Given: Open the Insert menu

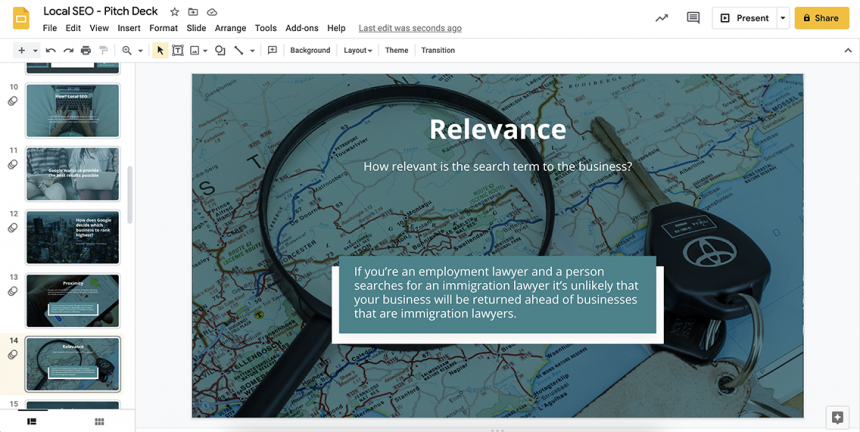Looking at the screenshot, I should pyautogui.click(x=129, y=28).
